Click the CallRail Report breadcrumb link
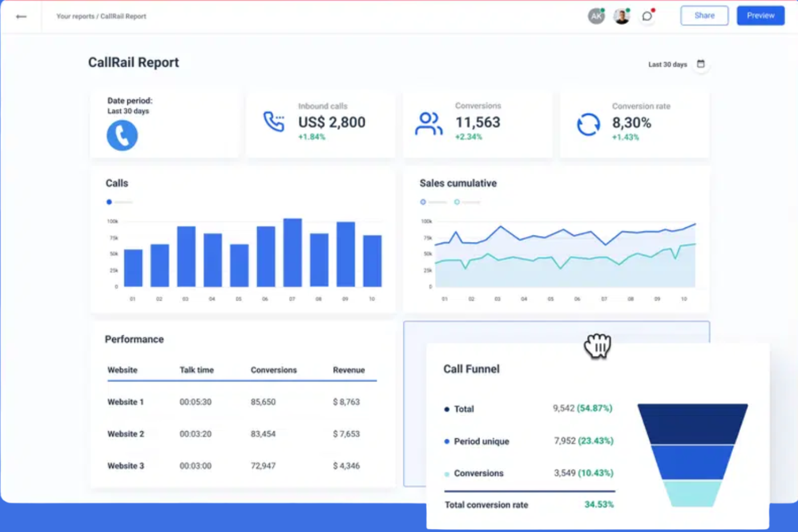The height and width of the screenshot is (532, 798). click(126, 16)
